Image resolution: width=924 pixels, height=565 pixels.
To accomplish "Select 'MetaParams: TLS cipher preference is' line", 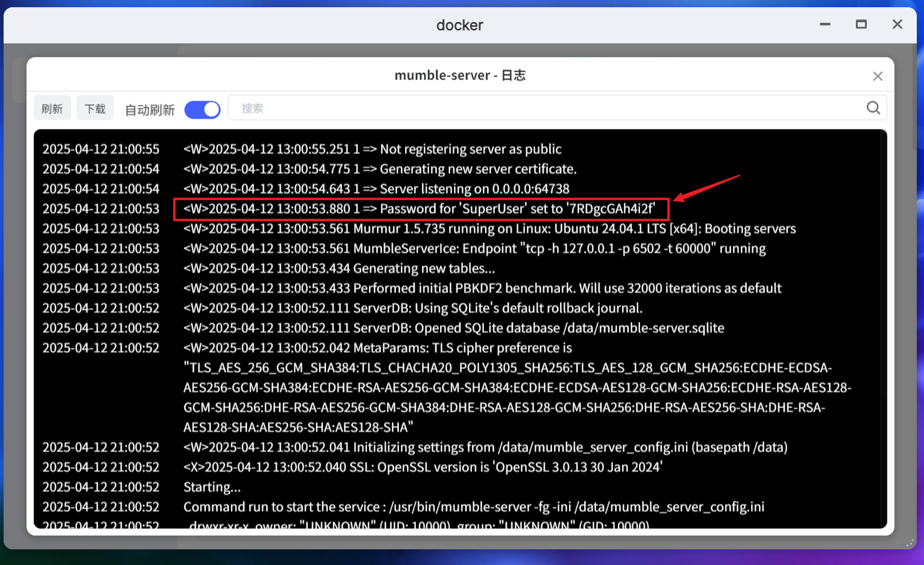I will tap(378, 348).
